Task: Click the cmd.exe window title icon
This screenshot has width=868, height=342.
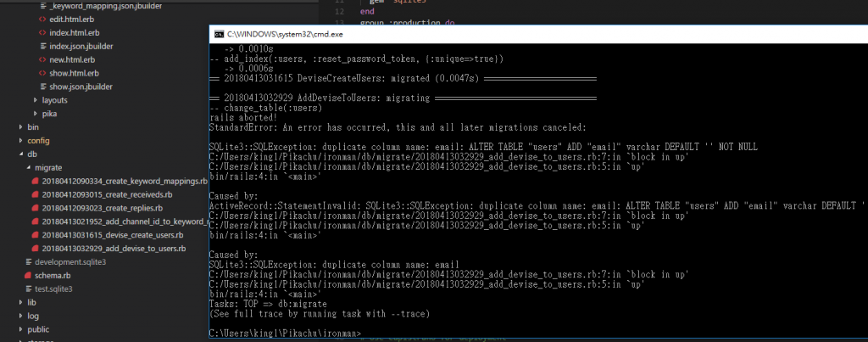Action: click(220, 34)
